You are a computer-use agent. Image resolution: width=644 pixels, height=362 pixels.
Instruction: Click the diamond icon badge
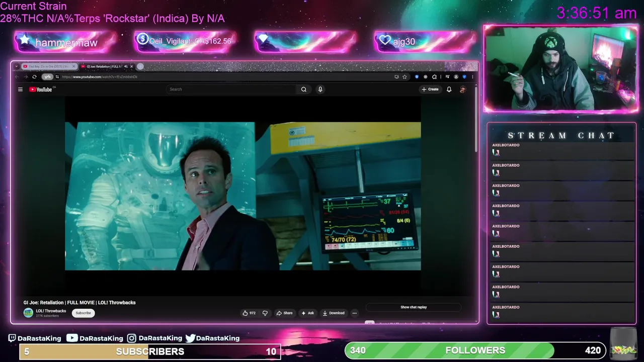pyautogui.click(x=263, y=39)
